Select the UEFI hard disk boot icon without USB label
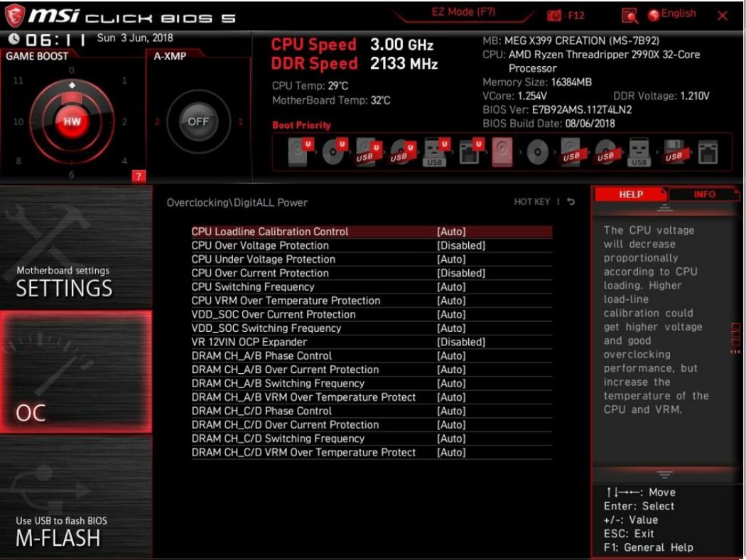This screenshot has width=746, height=560. coord(301,152)
